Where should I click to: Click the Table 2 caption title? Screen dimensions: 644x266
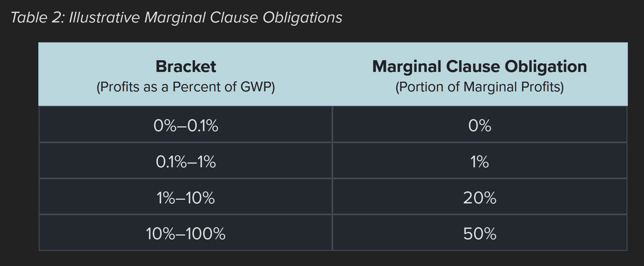[x=177, y=18]
